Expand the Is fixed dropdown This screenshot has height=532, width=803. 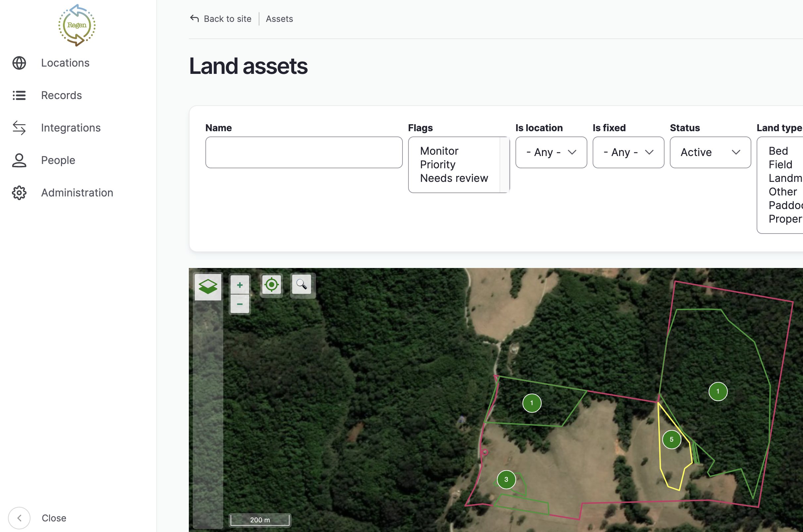click(628, 152)
